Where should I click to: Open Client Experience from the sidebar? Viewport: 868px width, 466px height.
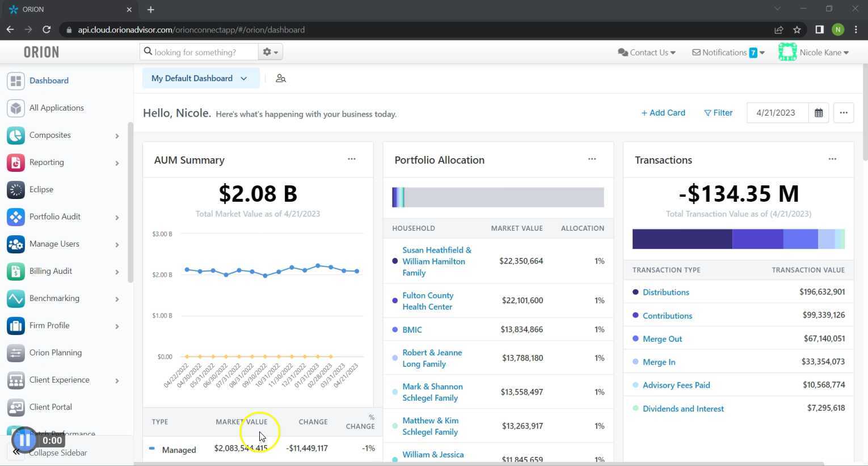[x=59, y=380]
